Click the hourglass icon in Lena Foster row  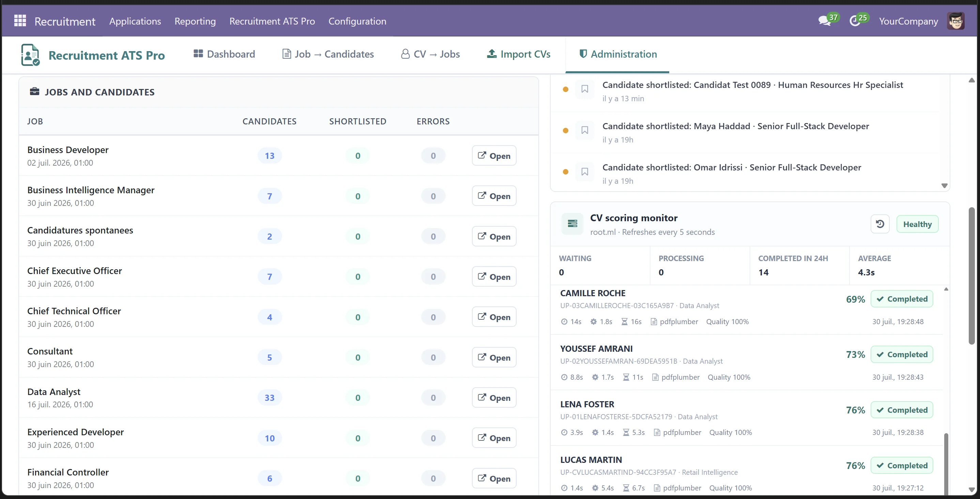(x=626, y=433)
